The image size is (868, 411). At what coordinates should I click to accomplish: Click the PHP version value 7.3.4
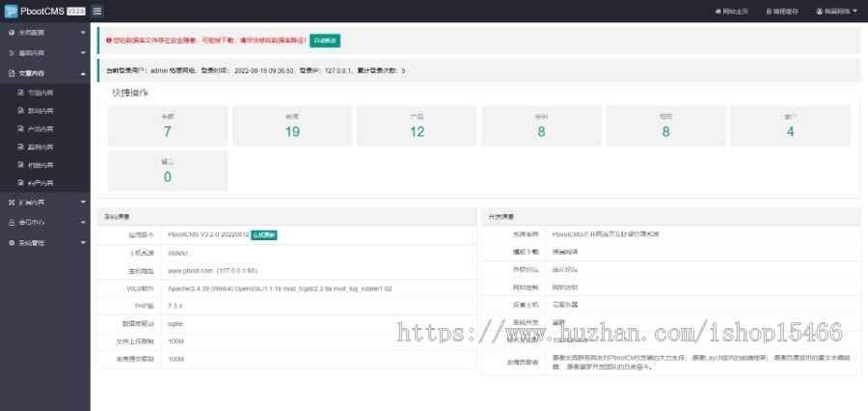coord(176,306)
